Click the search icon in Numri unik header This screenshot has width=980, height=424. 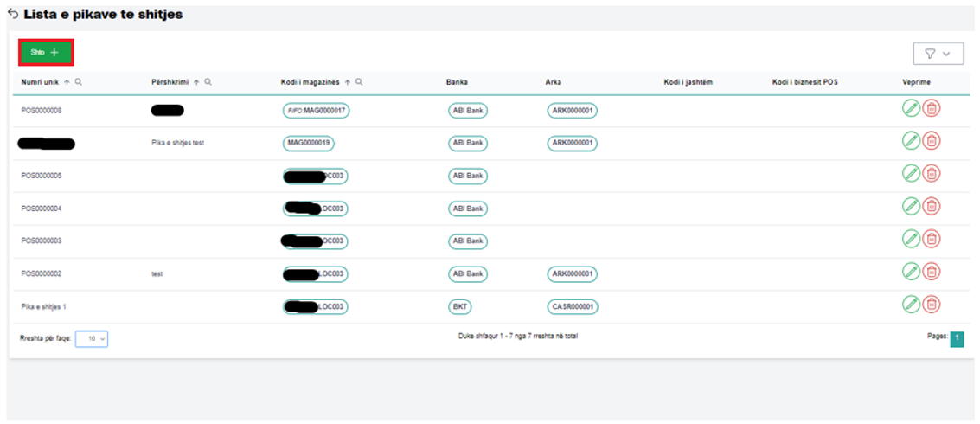(x=79, y=82)
